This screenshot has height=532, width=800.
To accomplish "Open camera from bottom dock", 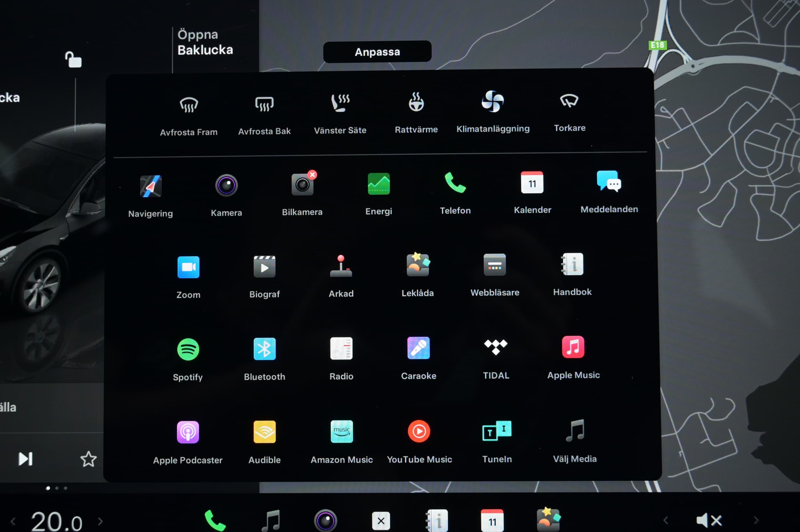I will tap(325, 520).
